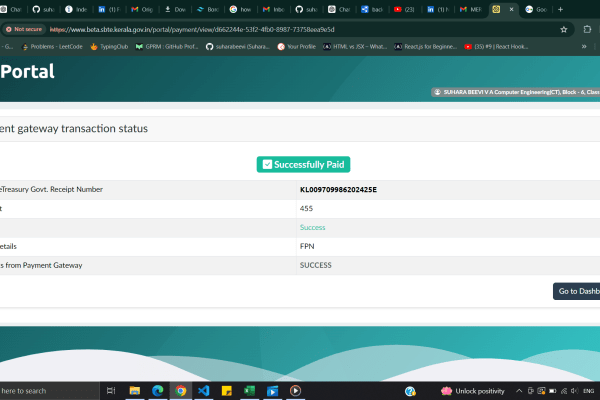Viewport: 600px width, 400px height.
Task: Close the active payment portal tab
Action: coord(511,10)
